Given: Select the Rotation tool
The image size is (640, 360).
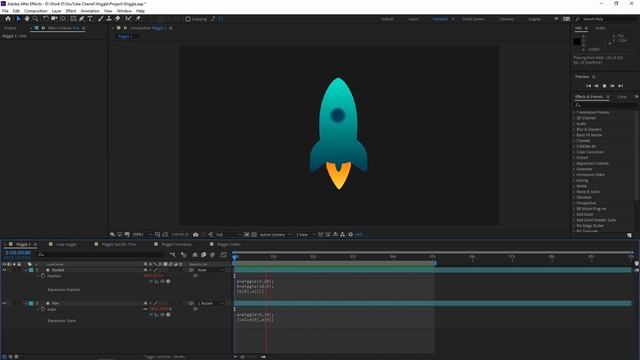Looking at the screenshot, I should coord(46,19).
